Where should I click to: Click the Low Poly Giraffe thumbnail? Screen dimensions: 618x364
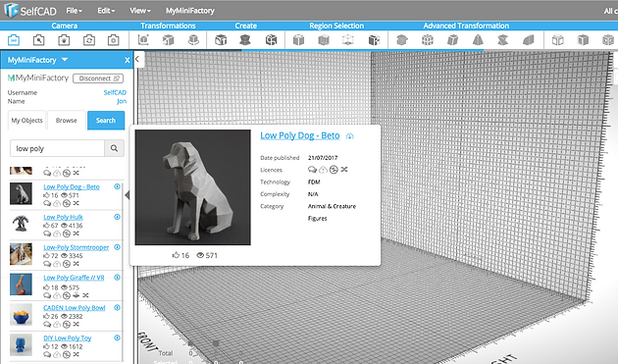point(21,285)
